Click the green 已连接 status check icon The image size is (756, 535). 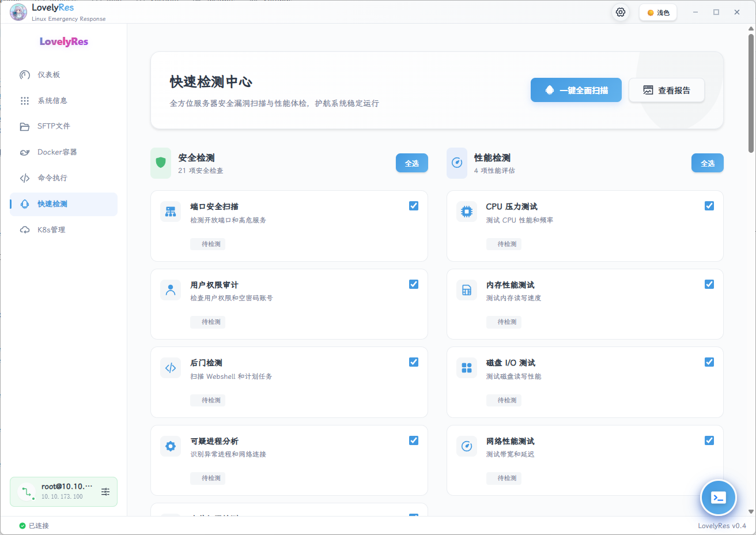click(x=22, y=526)
